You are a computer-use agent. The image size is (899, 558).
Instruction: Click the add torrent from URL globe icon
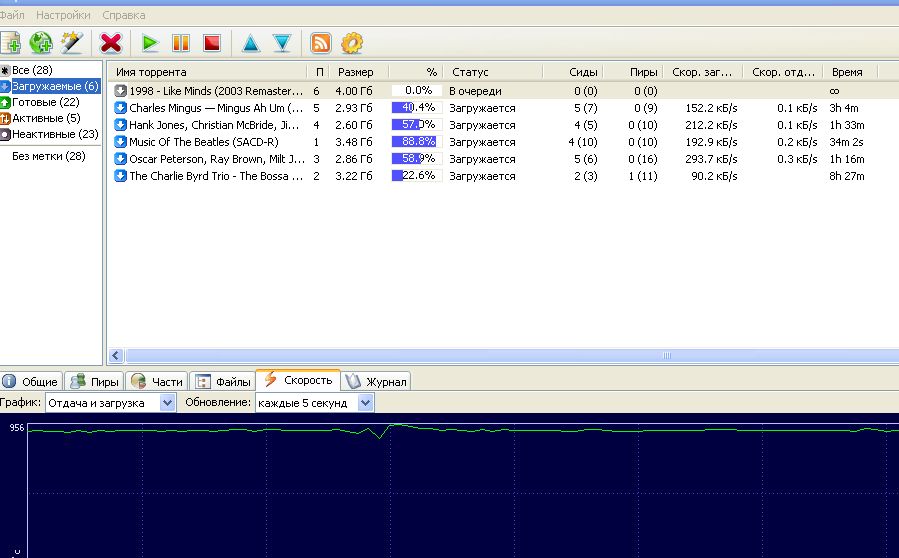[41, 43]
